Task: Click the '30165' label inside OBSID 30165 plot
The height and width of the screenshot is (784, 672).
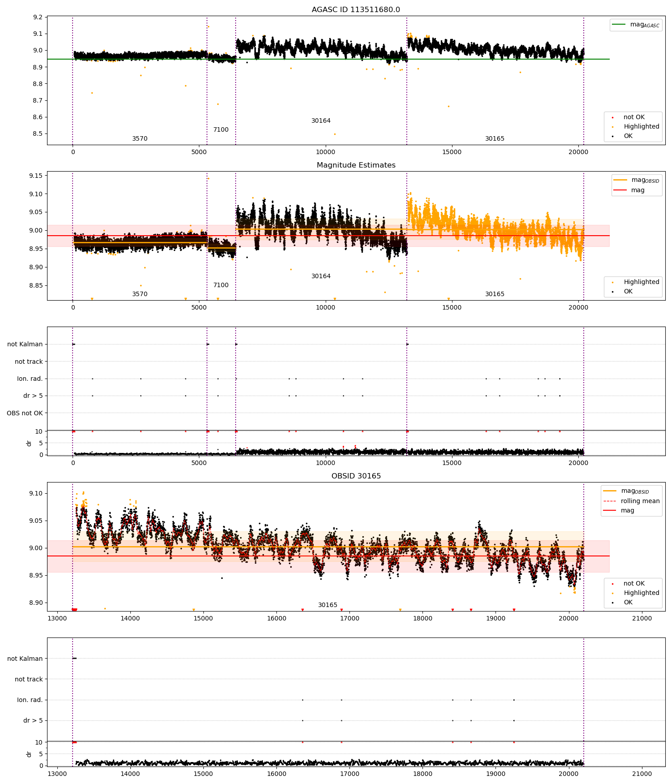Action: (x=327, y=605)
